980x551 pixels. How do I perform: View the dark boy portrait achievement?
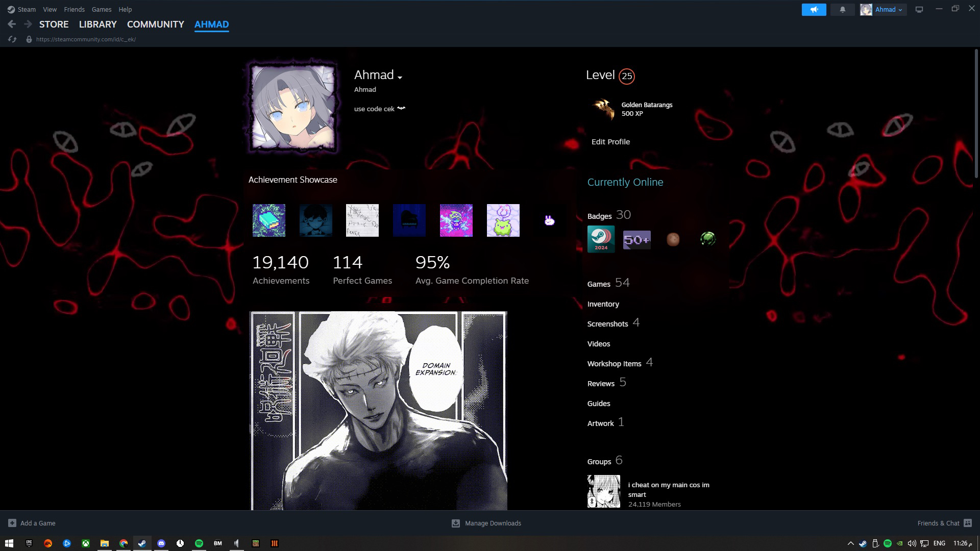click(316, 220)
